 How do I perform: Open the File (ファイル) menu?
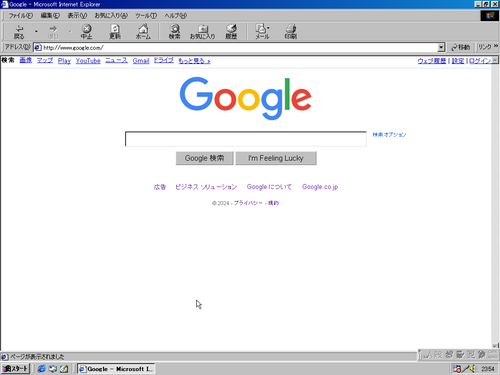(21, 16)
